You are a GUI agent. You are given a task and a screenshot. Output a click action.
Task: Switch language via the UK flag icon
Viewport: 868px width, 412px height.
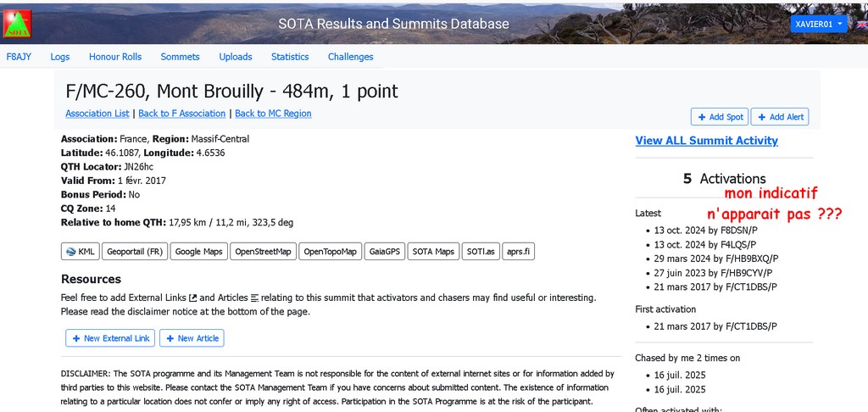tap(862, 25)
